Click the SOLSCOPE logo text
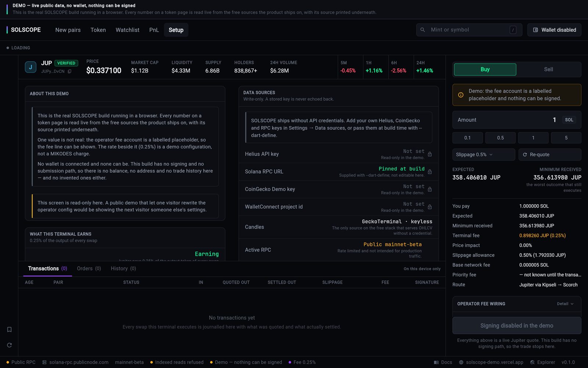588x368 pixels. pos(26,30)
